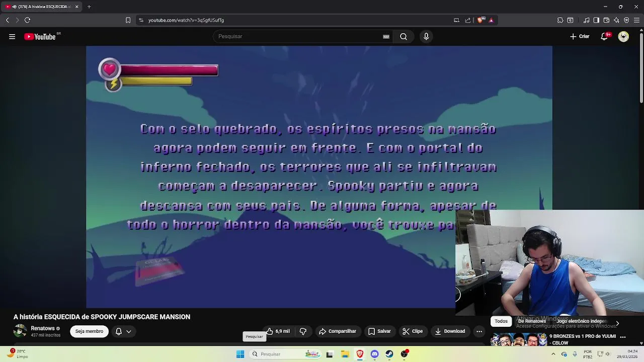Open Brave browser from the taskbar
The image size is (644, 362).
(x=360, y=354)
